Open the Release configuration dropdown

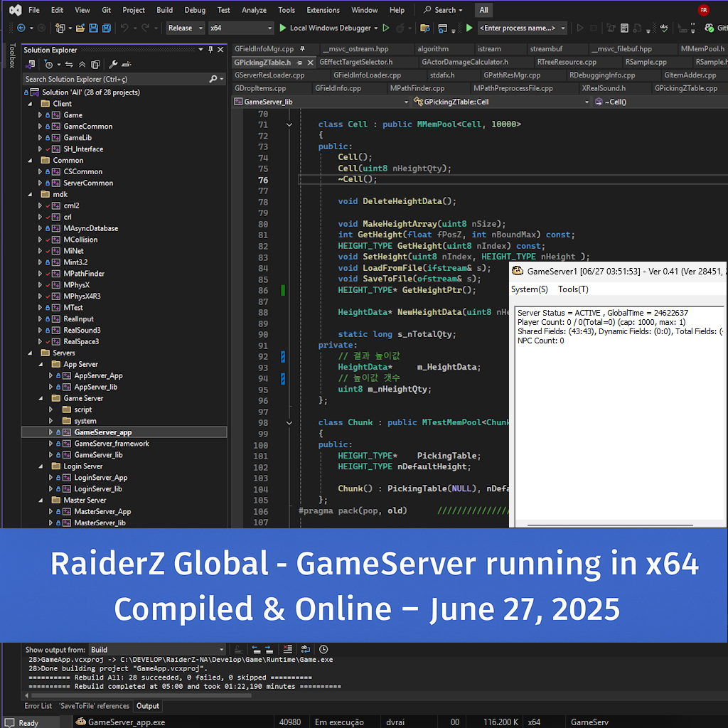click(x=186, y=28)
